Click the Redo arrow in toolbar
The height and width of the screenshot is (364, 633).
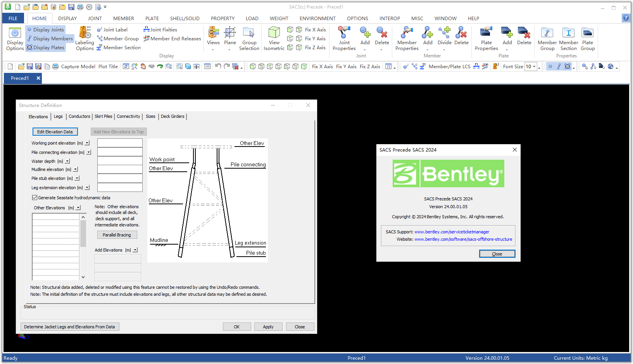point(227,66)
